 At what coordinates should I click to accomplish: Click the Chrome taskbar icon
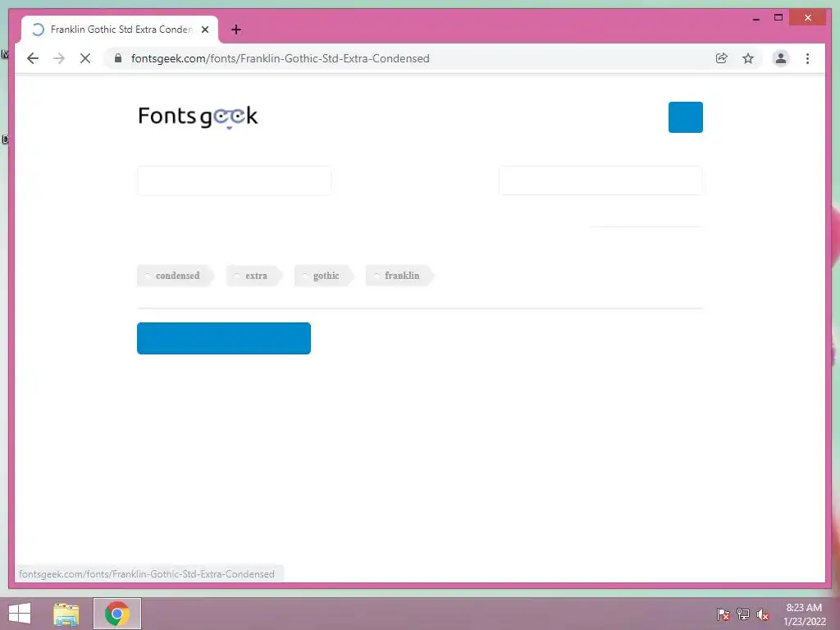116,614
